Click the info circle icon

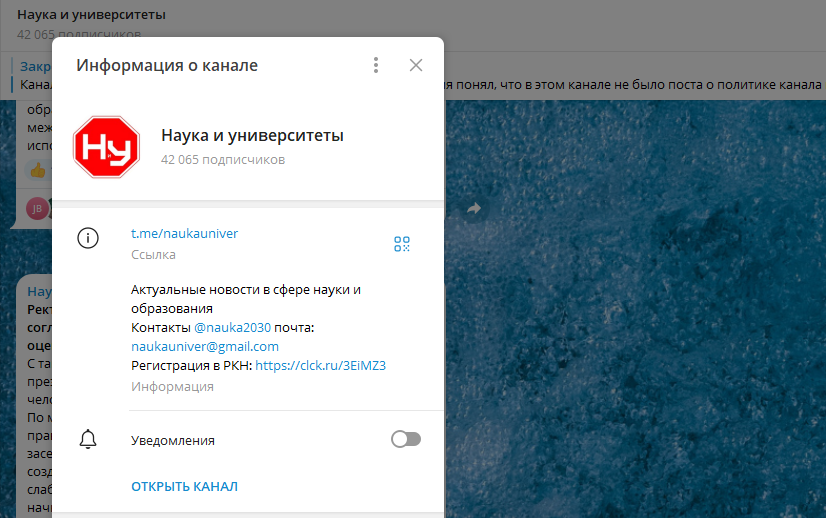pyautogui.click(x=88, y=238)
